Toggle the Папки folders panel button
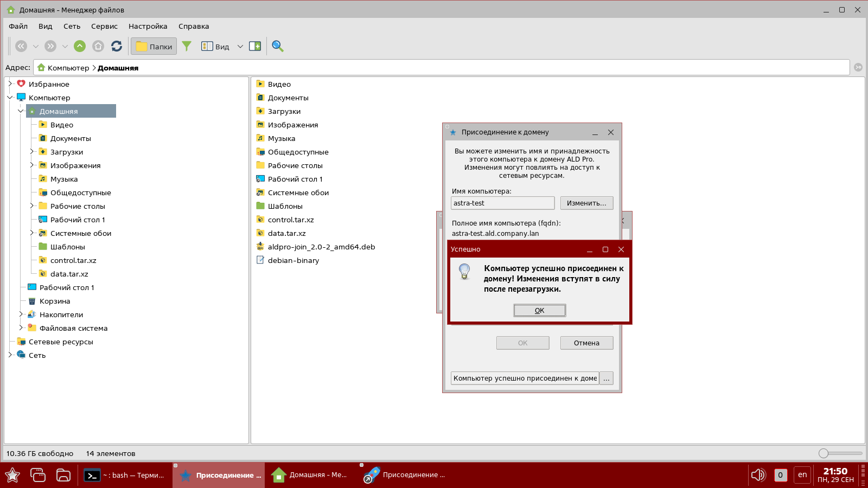Image resolution: width=868 pixels, height=488 pixels. [x=154, y=46]
